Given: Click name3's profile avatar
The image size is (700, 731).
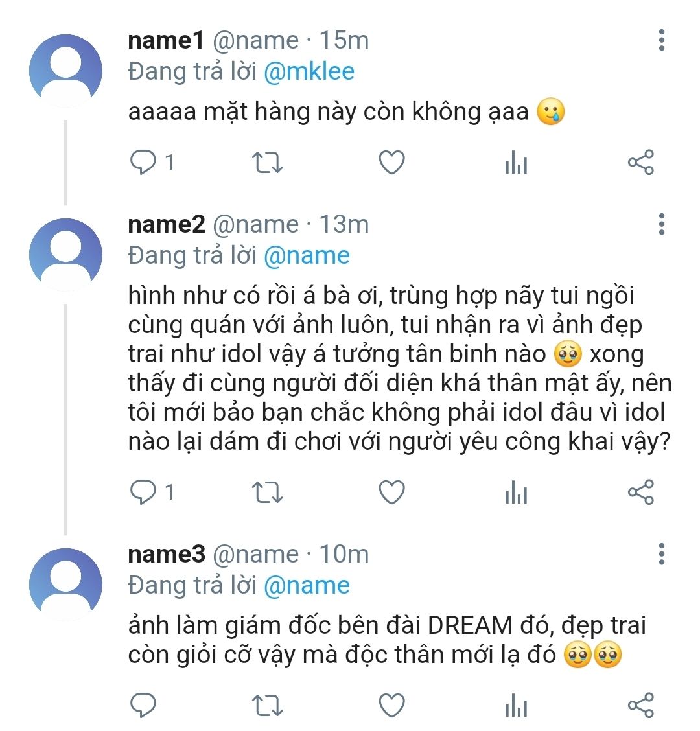Looking at the screenshot, I should click(x=65, y=584).
